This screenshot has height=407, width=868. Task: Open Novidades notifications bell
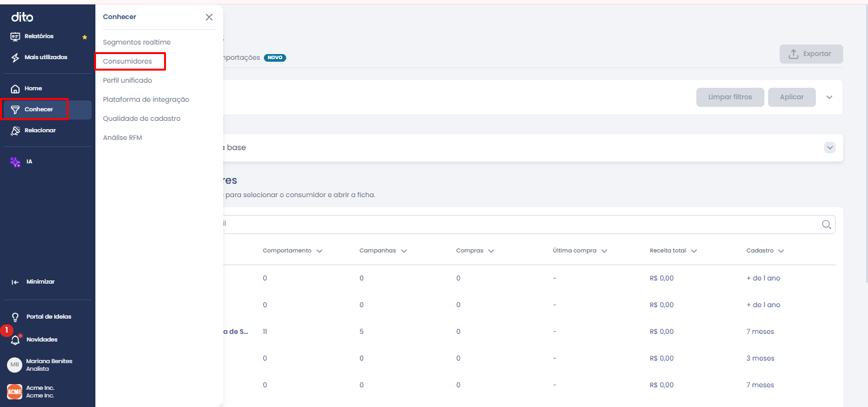15,340
